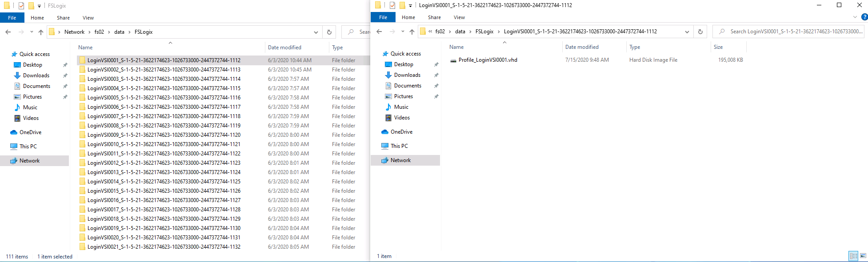Sort by Size column in right window
868x262 pixels.
point(718,47)
